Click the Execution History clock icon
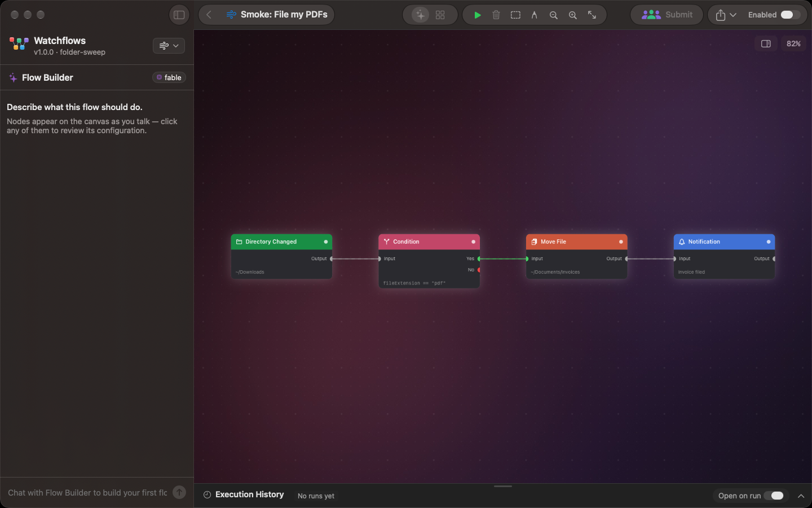The height and width of the screenshot is (508, 812). (x=208, y=494)
